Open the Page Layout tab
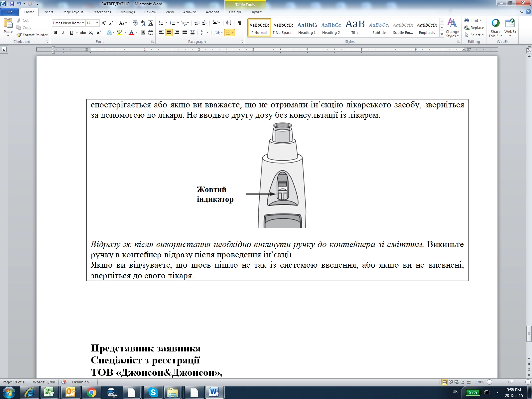Image resolution: width=532 pixels, height=399 pixels. click(72, 12)
